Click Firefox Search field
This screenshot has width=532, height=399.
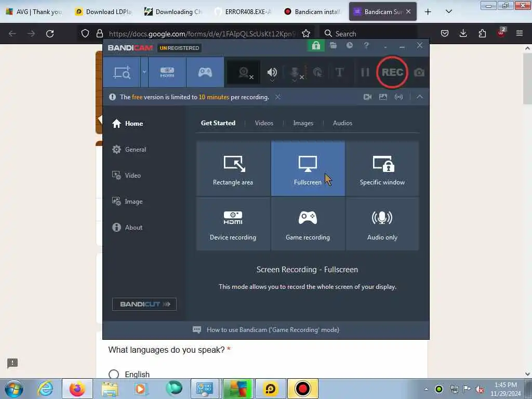[368, 34]
